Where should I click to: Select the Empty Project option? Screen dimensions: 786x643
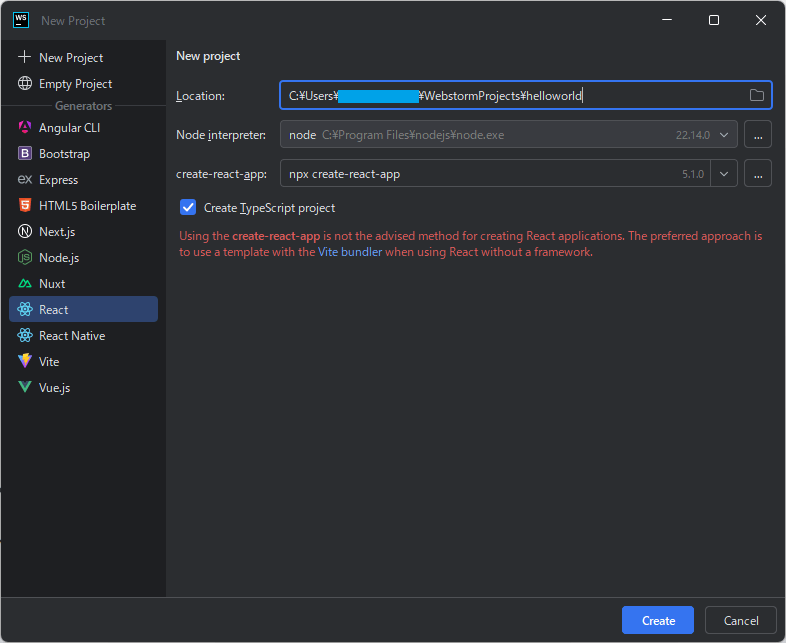pos(83,84)
